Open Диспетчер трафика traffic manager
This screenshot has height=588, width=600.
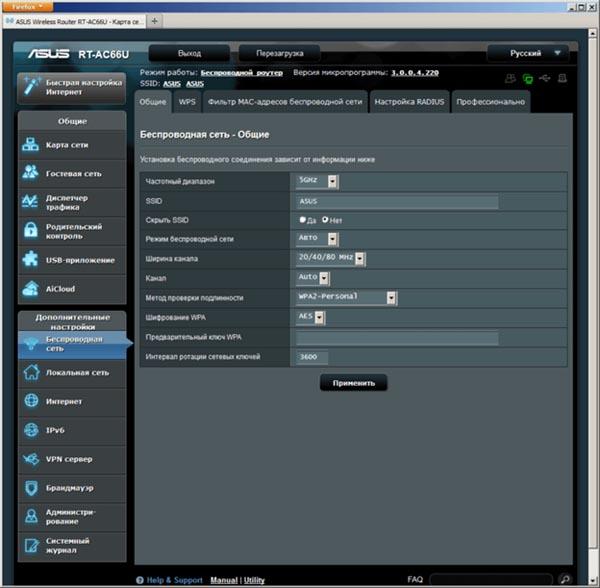click(72, 202)
